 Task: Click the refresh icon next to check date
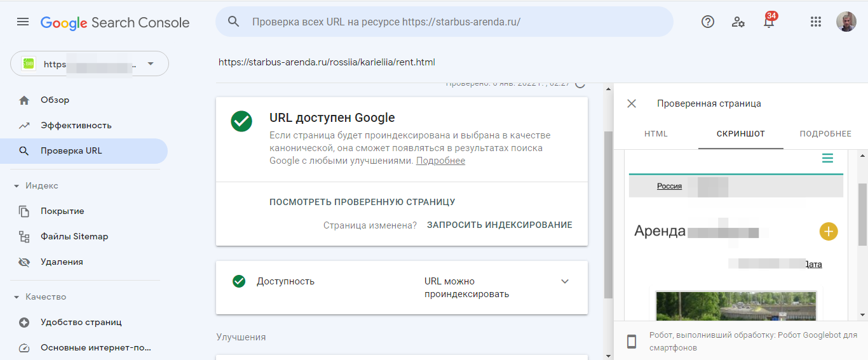coord(580,83)
